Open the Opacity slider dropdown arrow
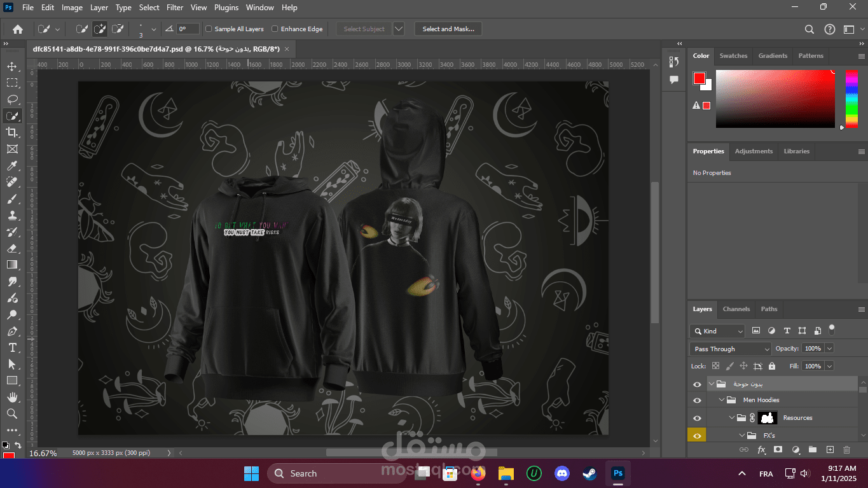The height and width of the screenshot is (488, 868). click(x=829, y=349)
